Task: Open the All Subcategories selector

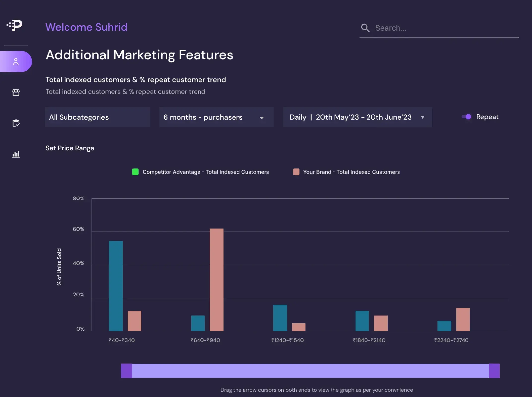Action: click(x=98, y=117)
